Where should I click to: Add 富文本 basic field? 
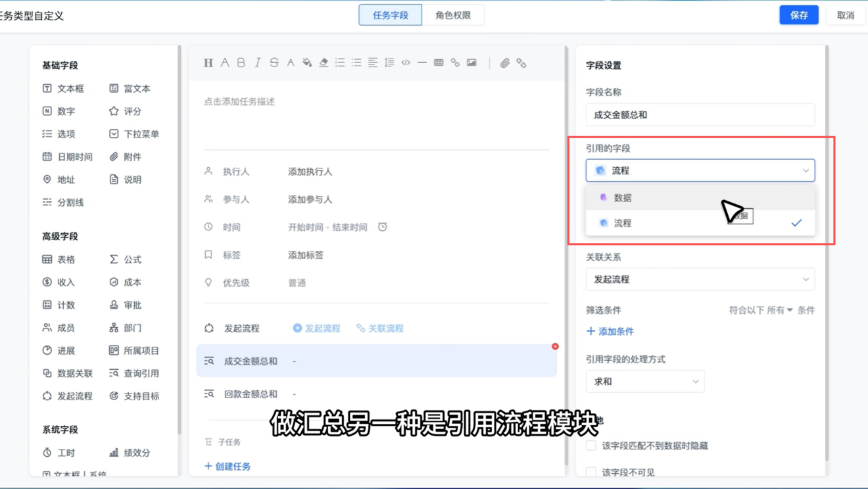tap(130, 88)
